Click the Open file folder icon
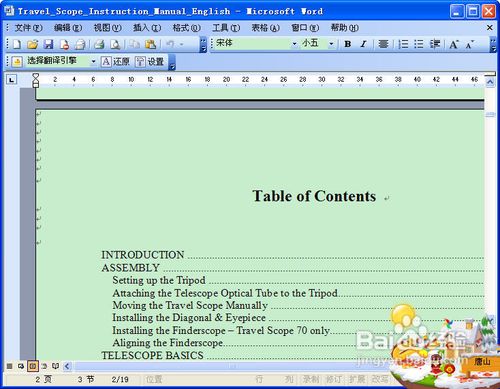500x389 pixels. 32,44
